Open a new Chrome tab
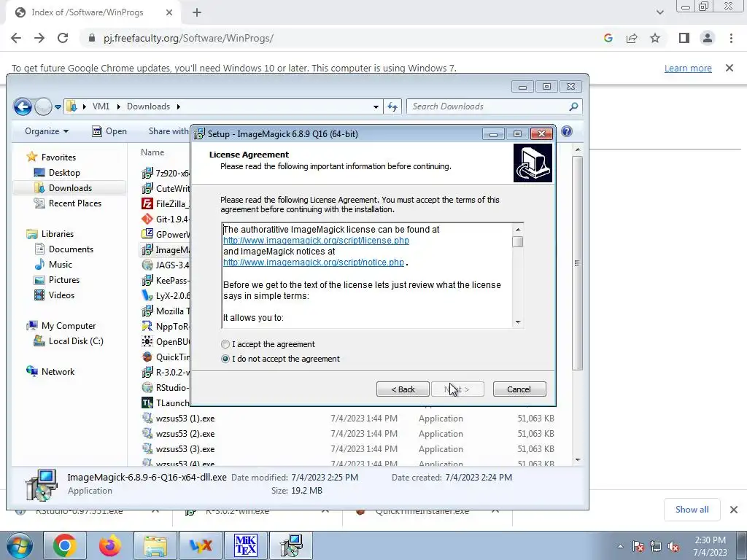The image size is (747, 560). point(197,12)
